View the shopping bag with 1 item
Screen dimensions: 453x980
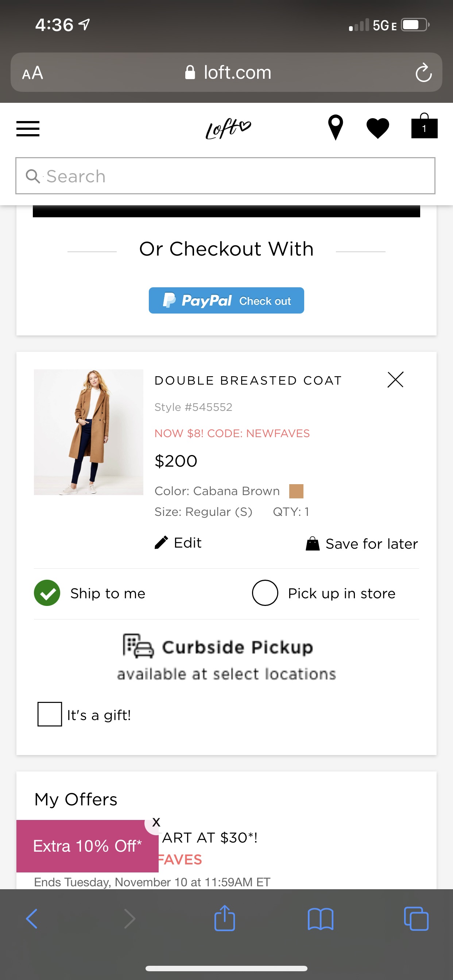[x=424, y=128]
